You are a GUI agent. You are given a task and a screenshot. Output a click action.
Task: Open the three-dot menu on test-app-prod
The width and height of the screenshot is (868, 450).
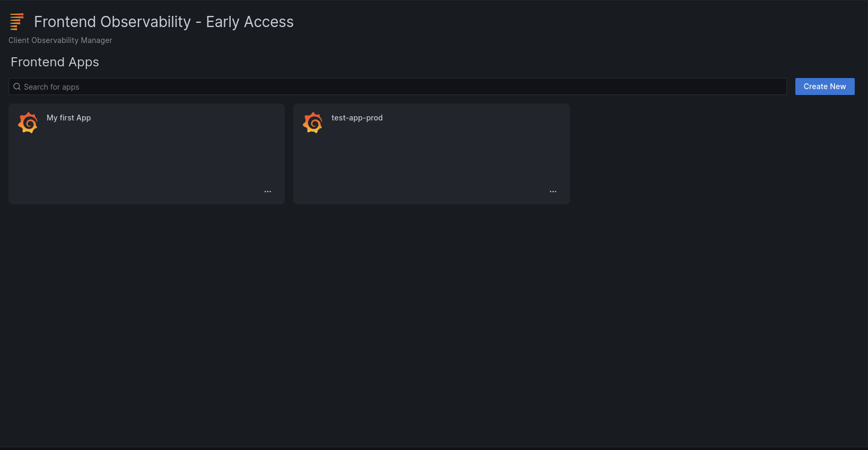pyautogui.click(x=553, y=192)
